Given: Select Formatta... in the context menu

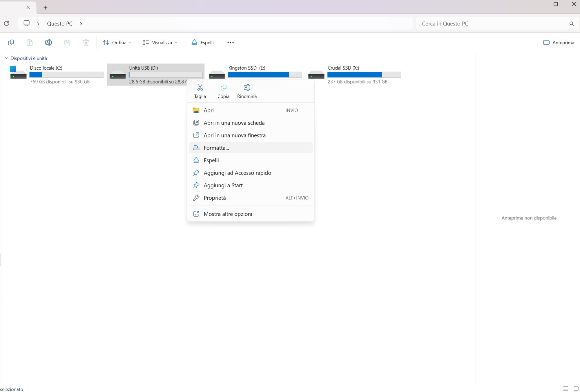Looking at the screenshot, I should coord(216,148).
